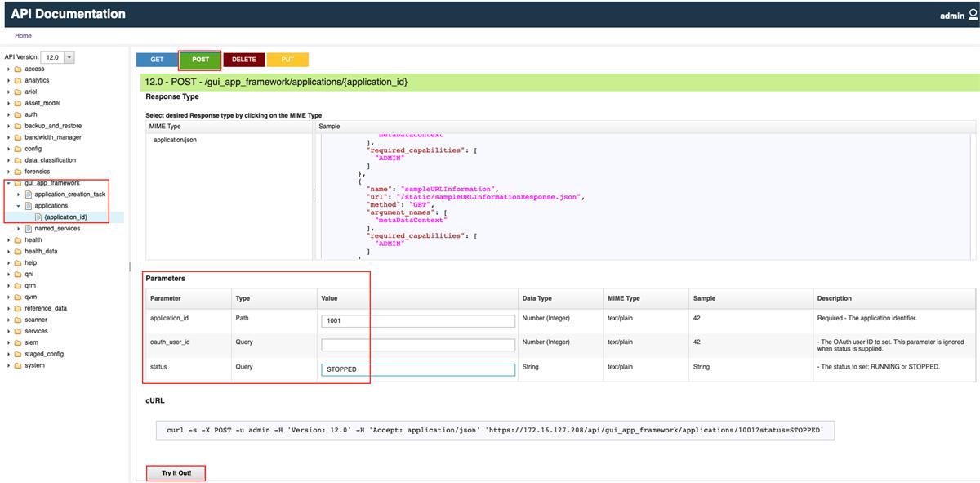980x483 pixels.
Task: Click the gui_app_framework folder icon
Action: 18,183
